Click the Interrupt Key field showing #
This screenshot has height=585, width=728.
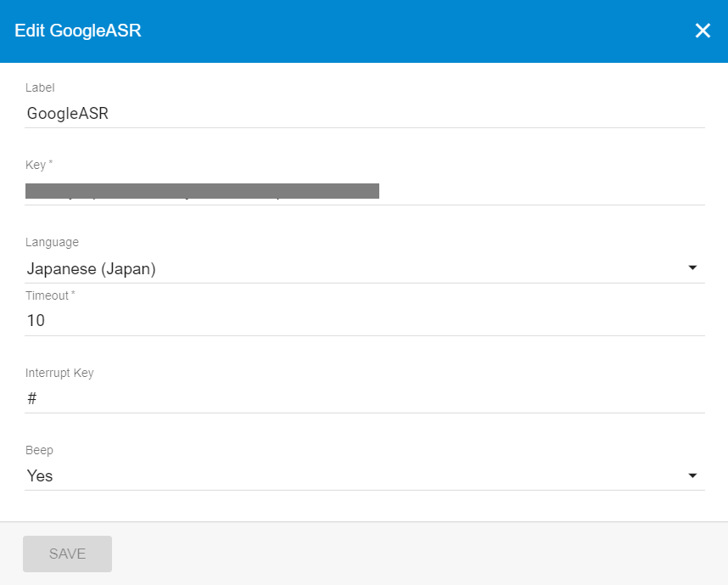[365, 398]
